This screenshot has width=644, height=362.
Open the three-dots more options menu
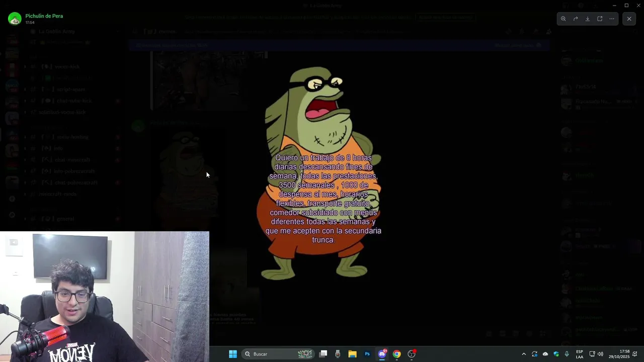coord(612,19)
